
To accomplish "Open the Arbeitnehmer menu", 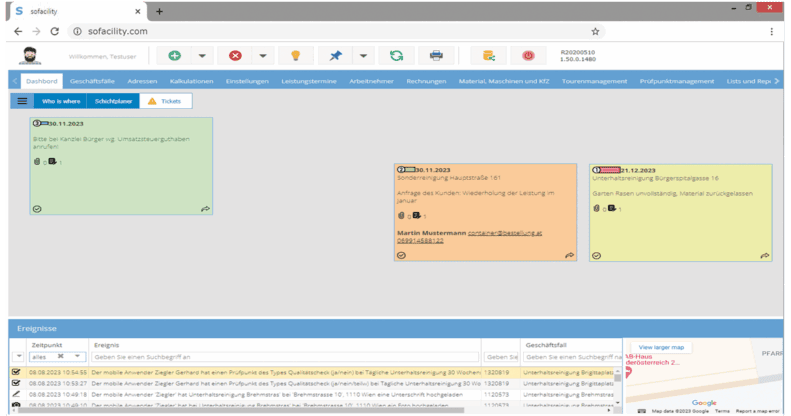I will (371, 81).
